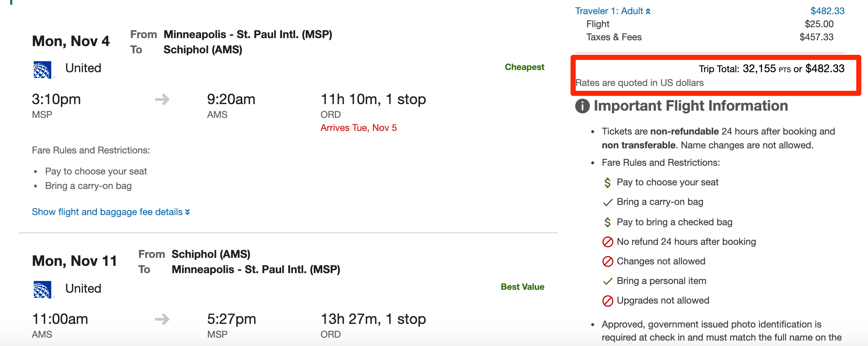Click the United logo on the return flight

(x=42, y=288)
